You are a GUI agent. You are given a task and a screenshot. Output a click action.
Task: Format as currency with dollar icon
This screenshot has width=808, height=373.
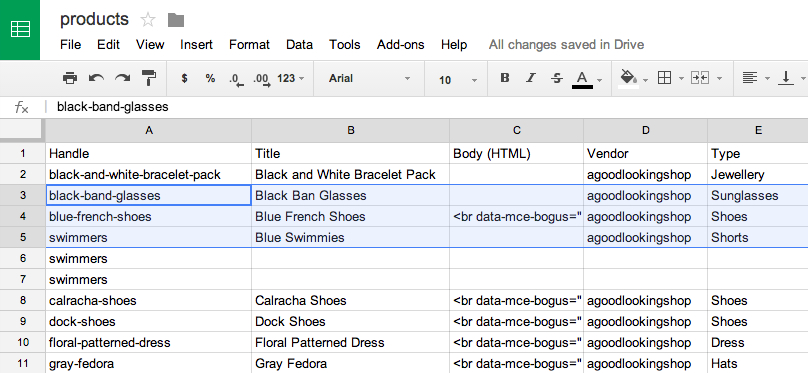click(184, 78)
